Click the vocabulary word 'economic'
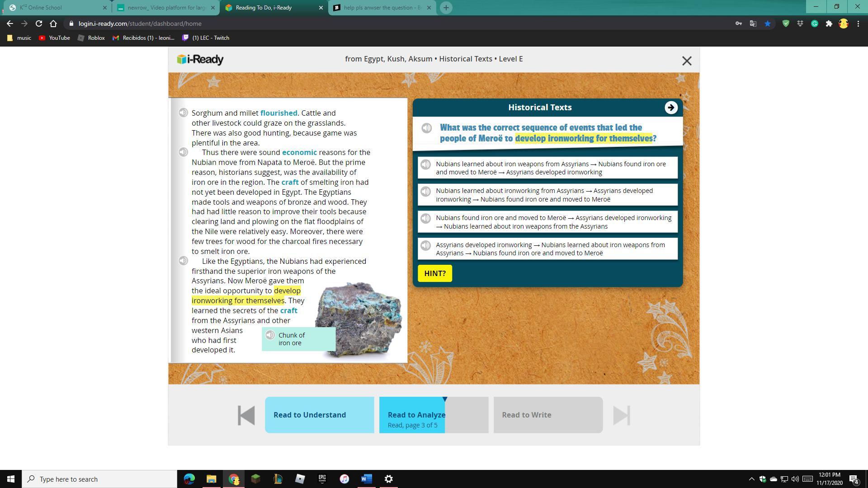 tap(299, 153)
